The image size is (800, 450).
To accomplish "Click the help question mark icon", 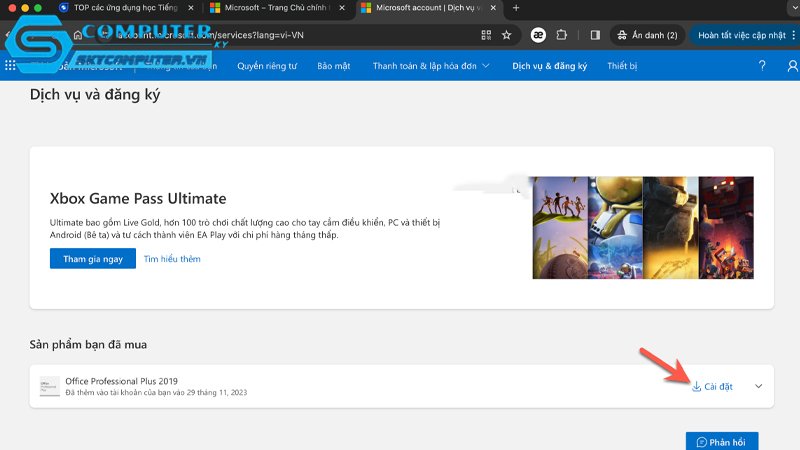I will click(x=762, y=66).
